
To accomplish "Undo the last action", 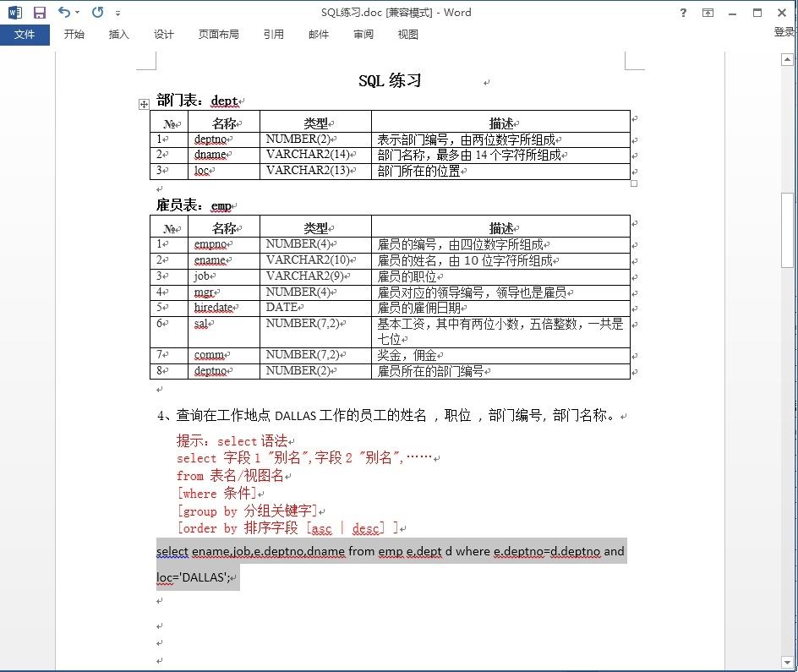I will tap(63, 12).
